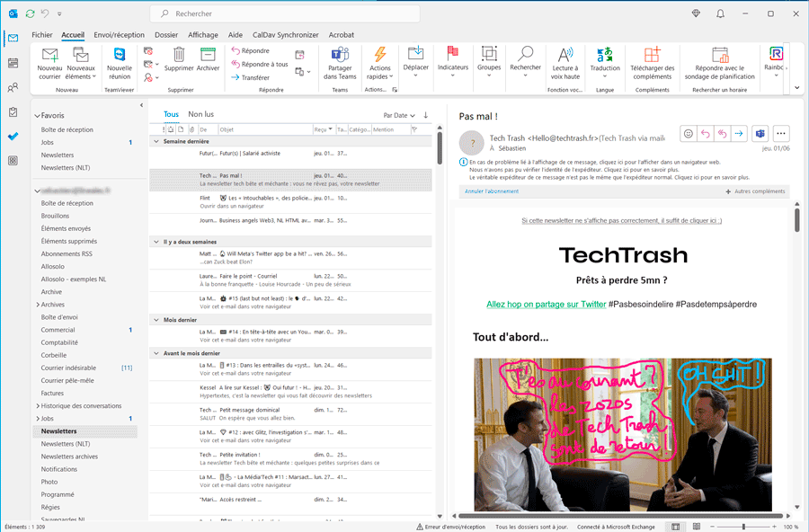Click Lecture à voix haute button

pos(565,64)
